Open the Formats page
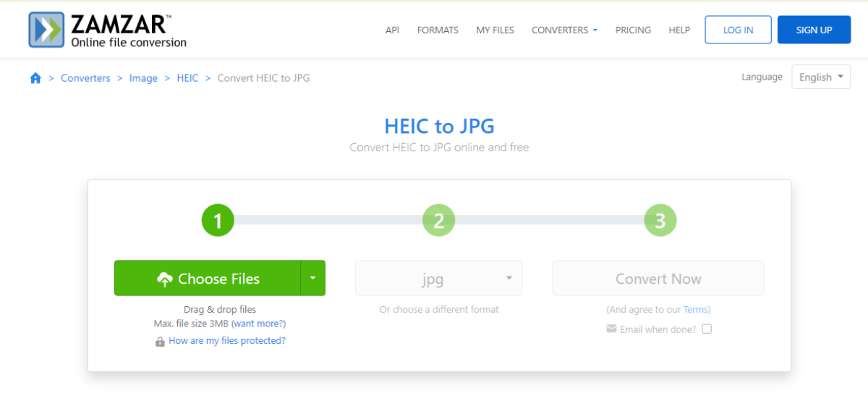Image resolution: width=868 pixels, height=401 pixels. pos(438,30)
